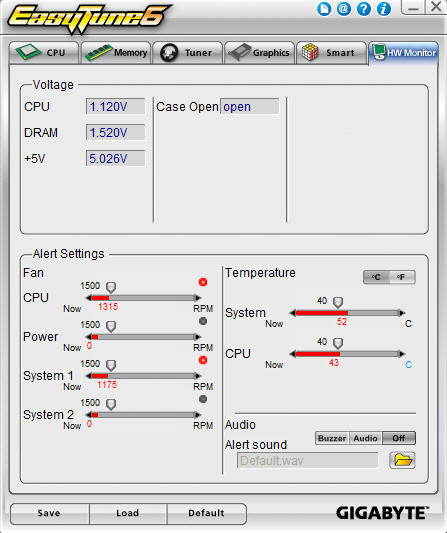This screenshot has width=447, height=533.
Task: Click System 1 fan slider right arrow
Action: click(197, 376)
